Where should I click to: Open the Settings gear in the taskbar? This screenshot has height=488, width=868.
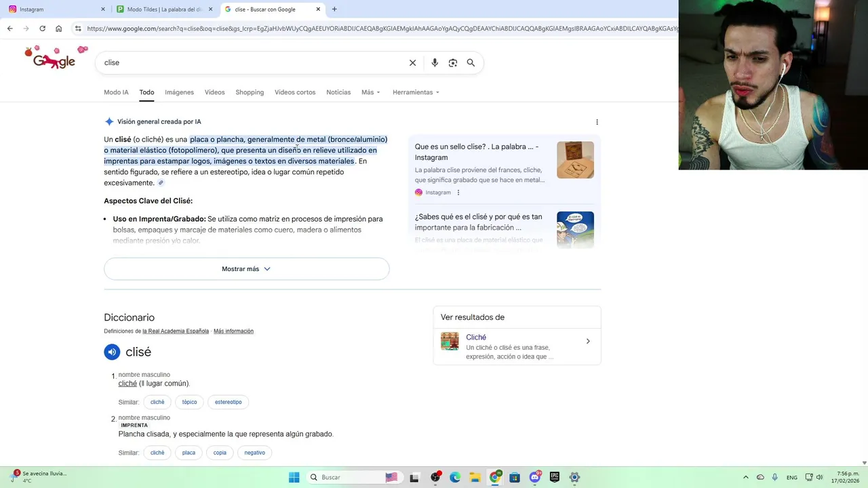pos(574,477)
